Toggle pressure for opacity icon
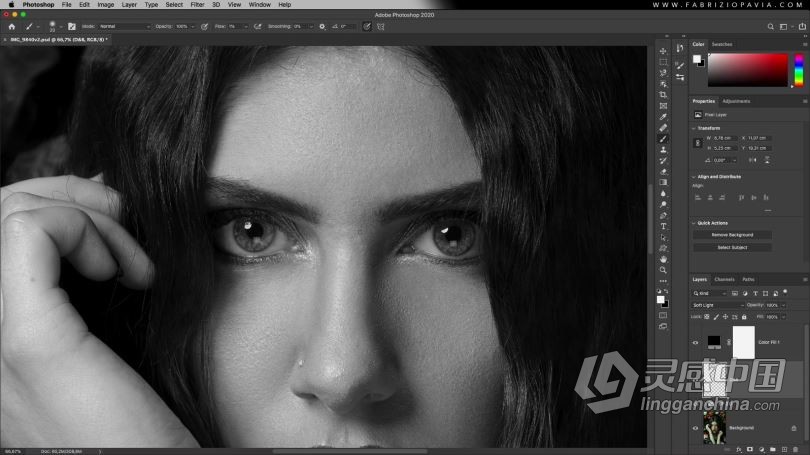 pos(205,26)
